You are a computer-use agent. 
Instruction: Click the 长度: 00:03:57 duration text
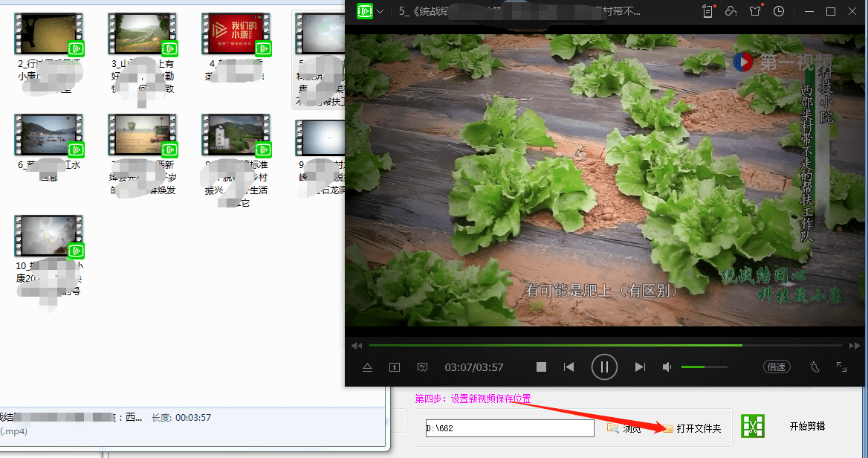pyautogui.click(x=181, y=418)
